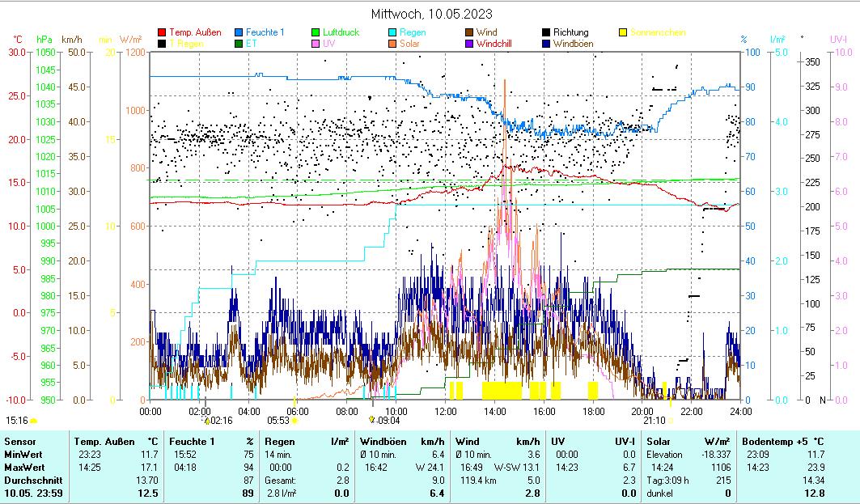Click the 05:53 sunrise marker

click(x=278, y=421)
